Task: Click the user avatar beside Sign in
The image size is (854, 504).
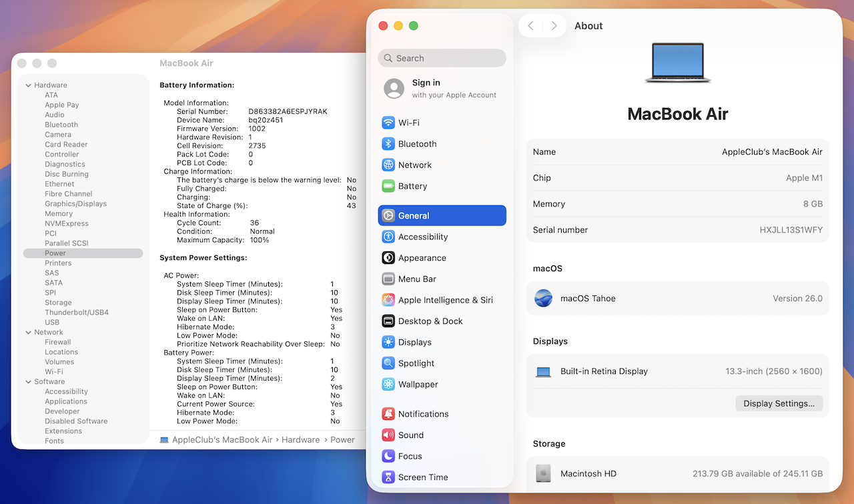Action: [394, 88]
